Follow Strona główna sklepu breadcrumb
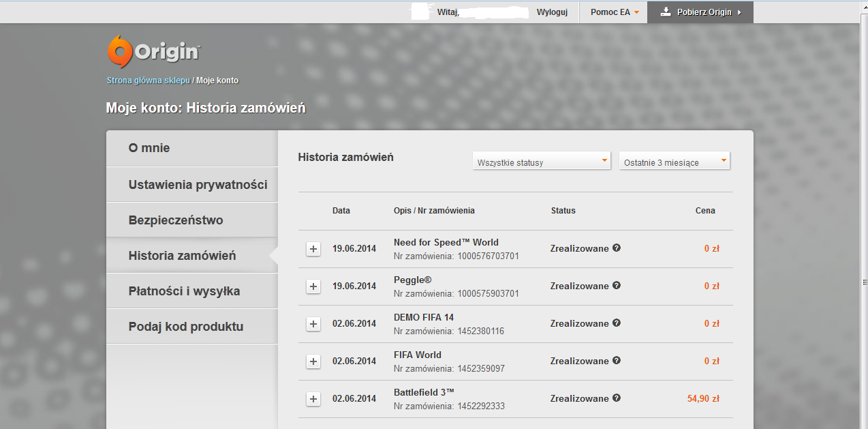The height and width of the screenshot is (429, 868). (x=148, y=80)
